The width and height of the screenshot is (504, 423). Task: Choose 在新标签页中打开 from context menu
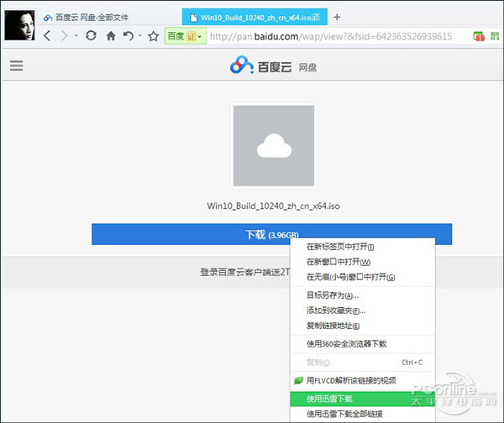[x=363, y=247]
